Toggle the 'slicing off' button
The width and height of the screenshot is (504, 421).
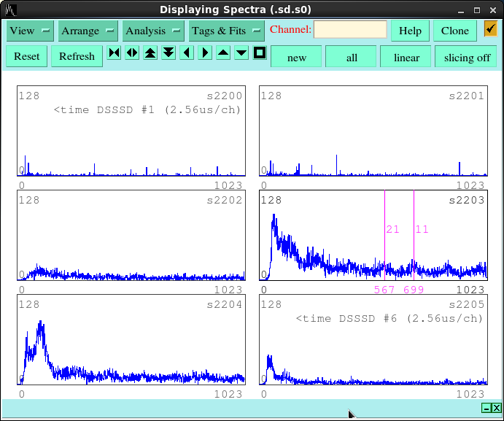tap(467, 57)
